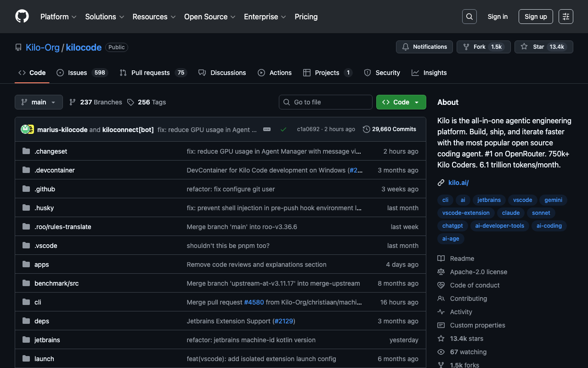Screen dimensions: 588x368
Task: Click the green commit status checkmark
Action: [x=283, y=129]
